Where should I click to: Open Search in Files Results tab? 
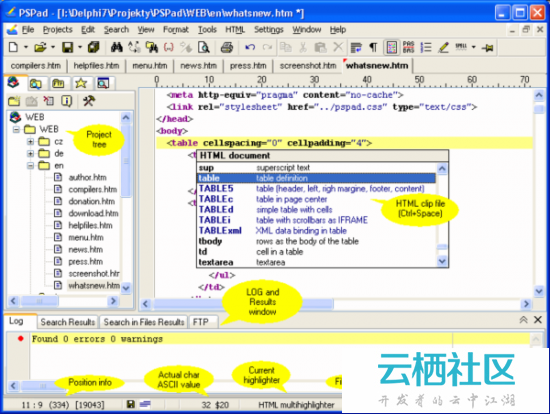[144, 322]
